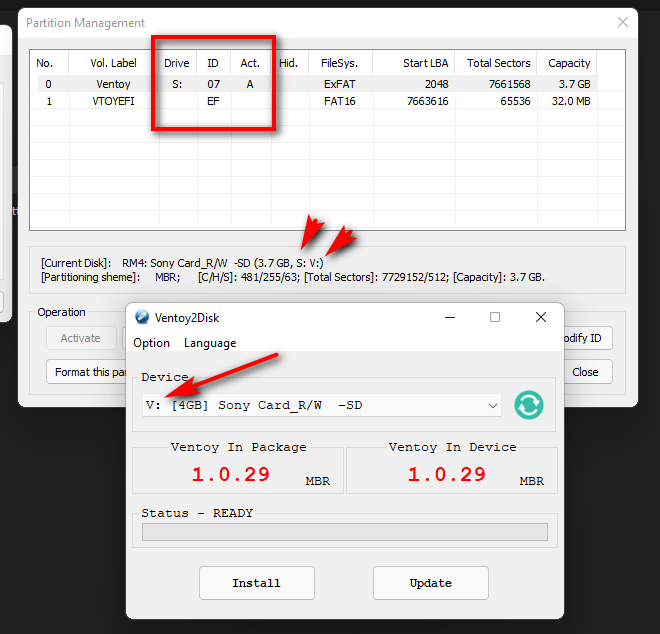Click the Total Sectors column header
660x634 pixels.
pyautogui.click(x=498, y=63)
